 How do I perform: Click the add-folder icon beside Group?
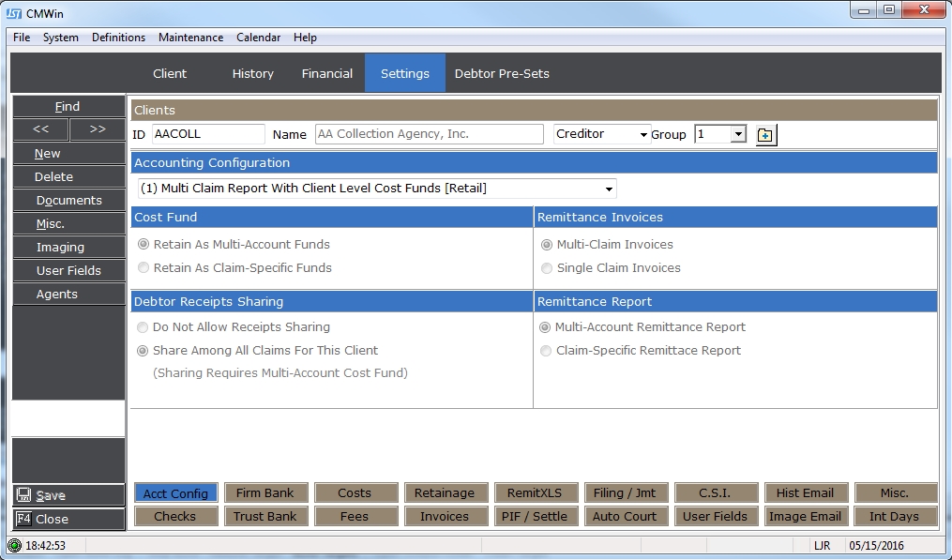pyautogui.click(x=765, y=135)
